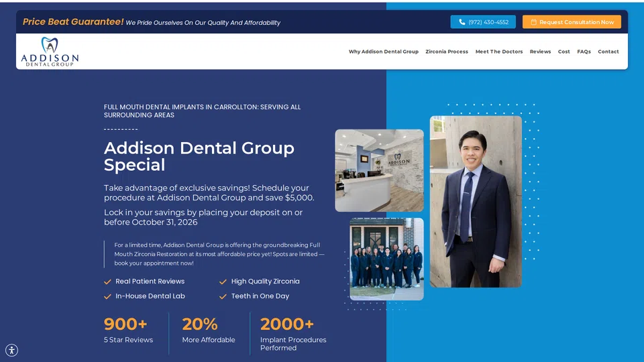Open Why Addison Dental Group menu item
Image resolution: width=644 pixels, height=362 pixels.
click(x=384, y=52)
